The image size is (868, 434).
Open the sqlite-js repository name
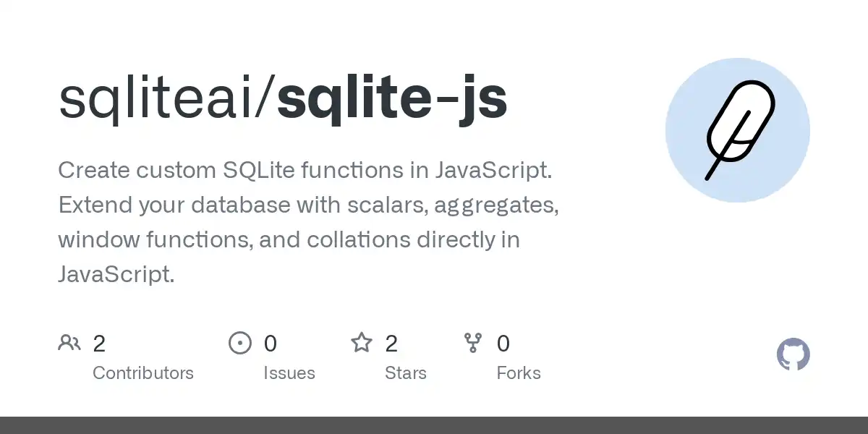[x=392, y=99]
